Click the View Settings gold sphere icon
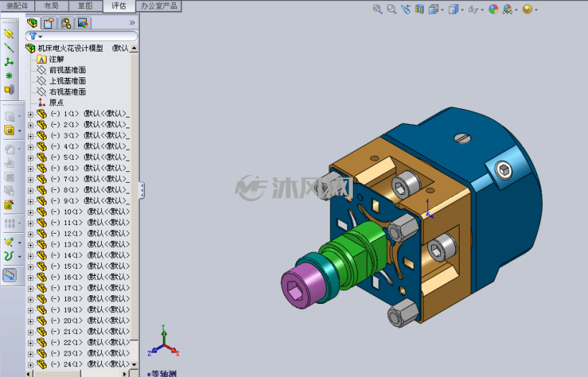Screen dimensions: 588x377 click(527, 9)
